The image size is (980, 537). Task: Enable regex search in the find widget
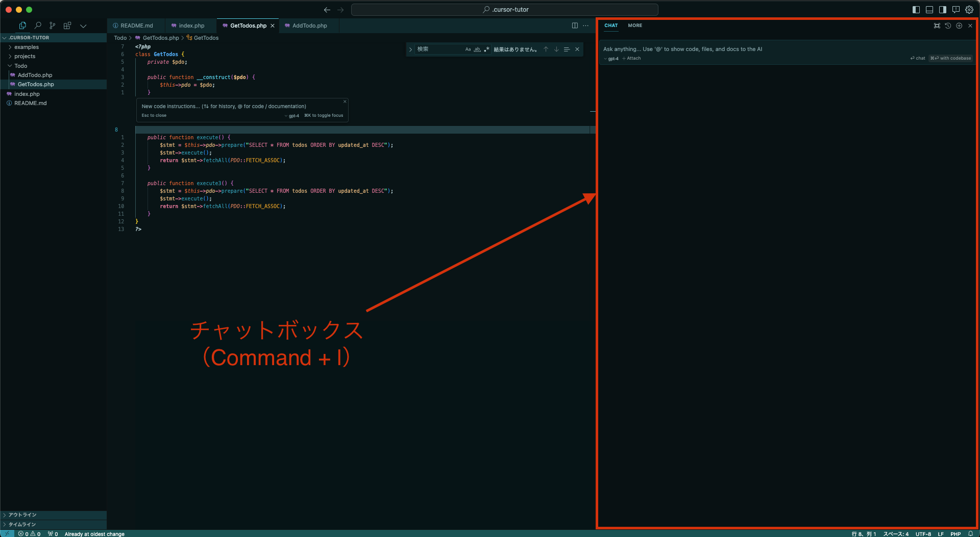tap(486, 49)
